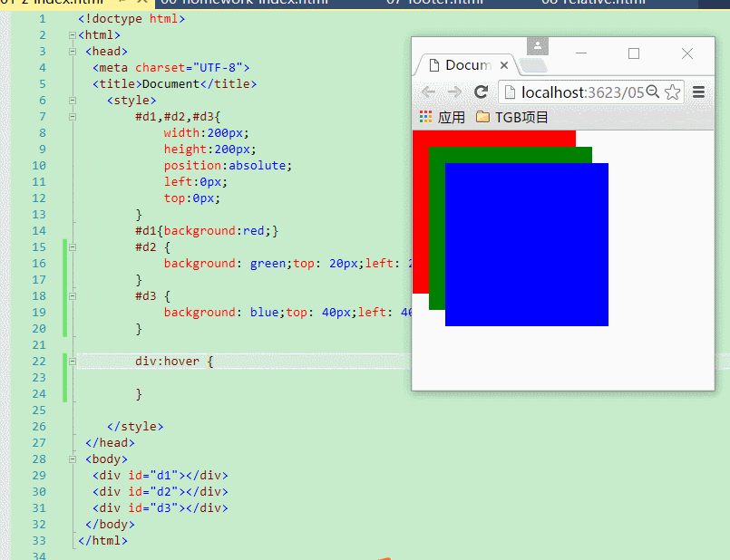Collapse the #d1,#d2,#d3 rule fold on line 7
This screenshot has width=730, height=560.
tap(73, 117)
